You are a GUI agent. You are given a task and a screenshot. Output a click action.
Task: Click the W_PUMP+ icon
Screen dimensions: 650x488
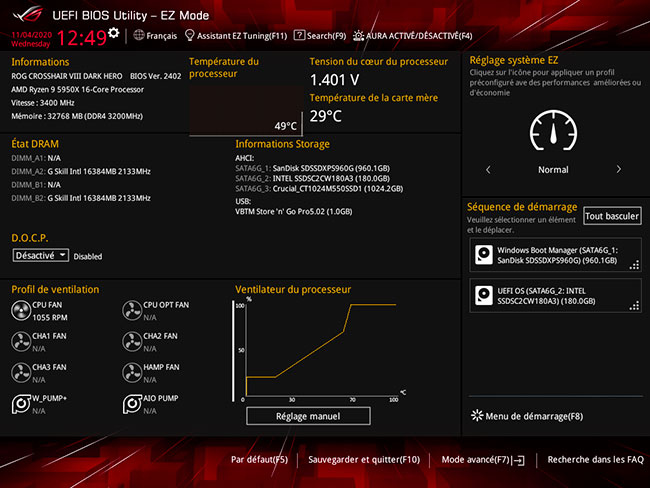21,404
